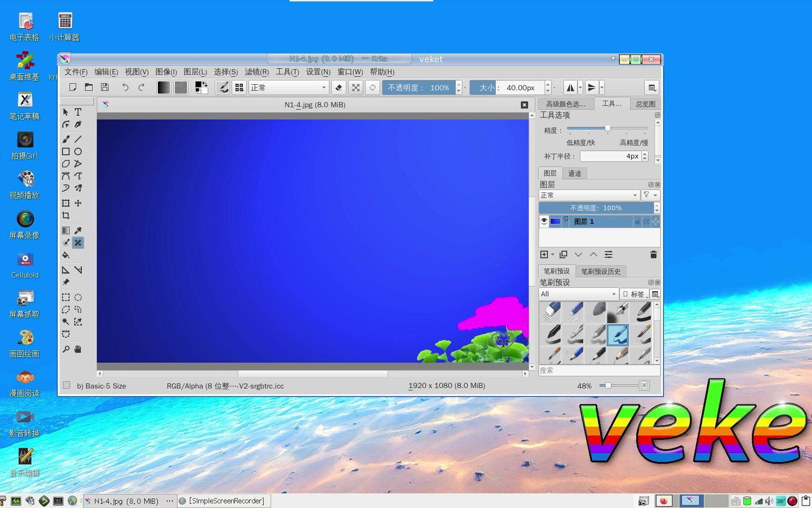Open brush editor settings button

tap(222, 87)
